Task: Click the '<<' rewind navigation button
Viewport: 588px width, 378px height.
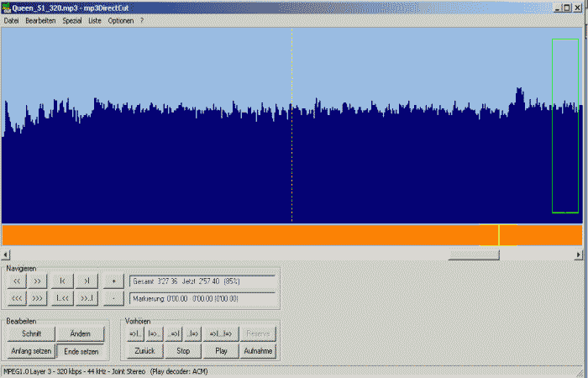Action: click(17, 281)
